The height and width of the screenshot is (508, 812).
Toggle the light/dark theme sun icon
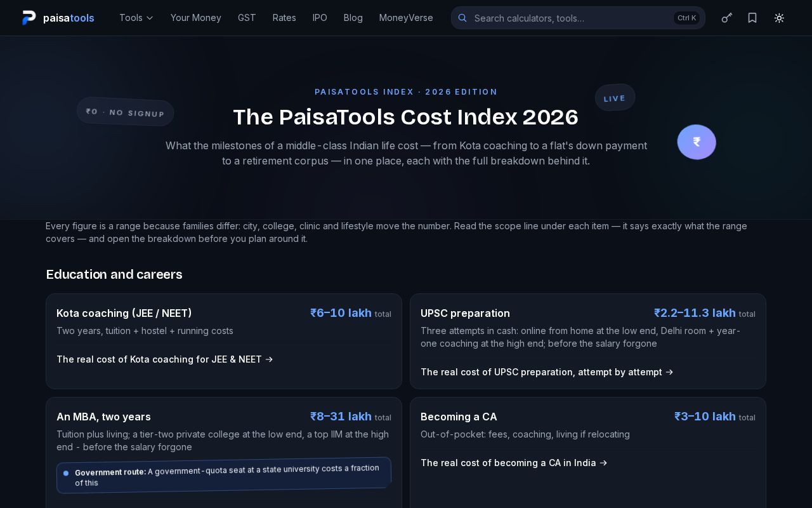[779, 18]
